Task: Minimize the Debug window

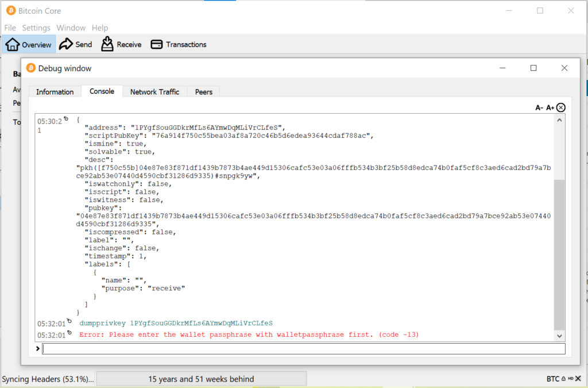Action: tap(502, 68)
